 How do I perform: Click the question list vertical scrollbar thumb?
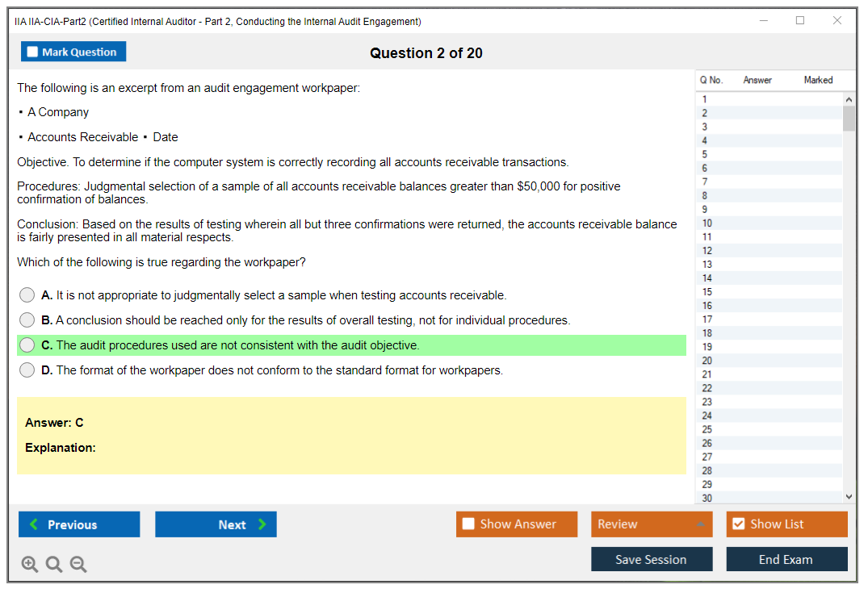point(848,118)
